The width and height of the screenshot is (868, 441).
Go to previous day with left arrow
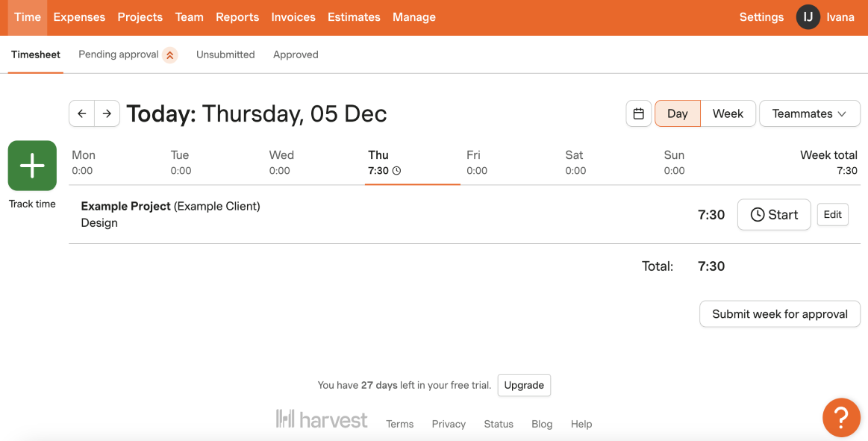[82, 113]
